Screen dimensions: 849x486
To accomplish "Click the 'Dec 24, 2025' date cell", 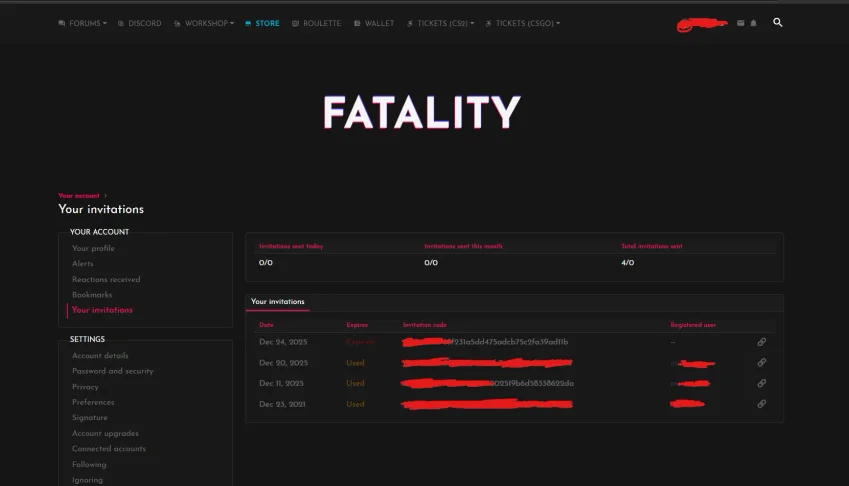I will 283,342.
